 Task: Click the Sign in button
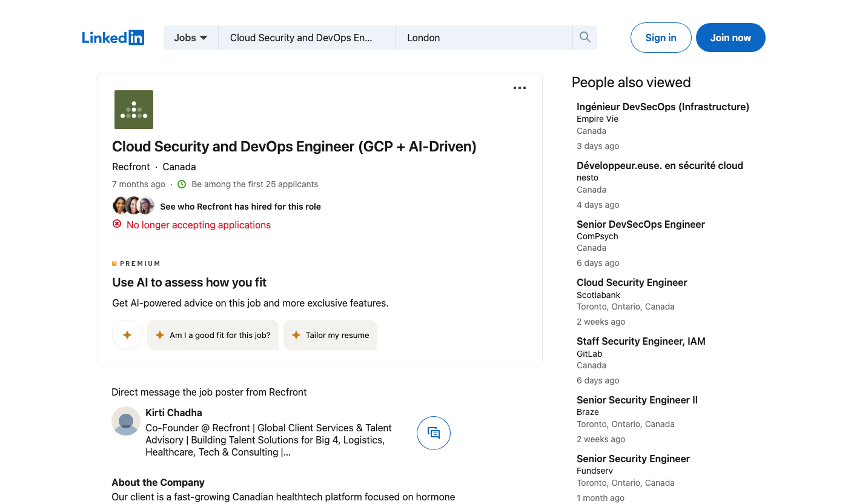tap(661, 38)
